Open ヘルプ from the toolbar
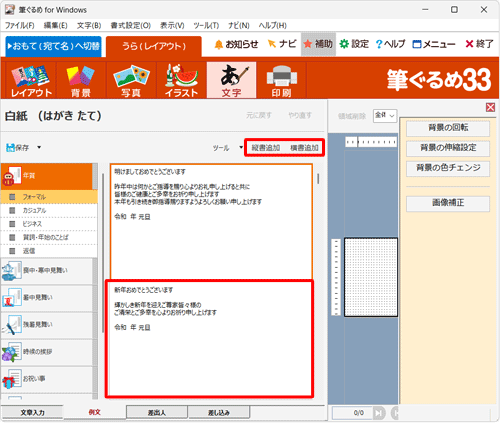 click(x=390, y=44)
